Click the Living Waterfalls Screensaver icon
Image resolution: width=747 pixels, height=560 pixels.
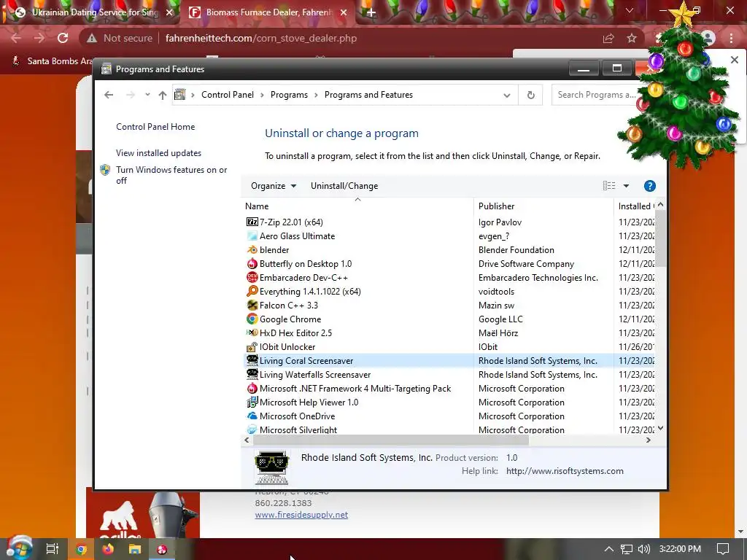(x=252, y=374)
